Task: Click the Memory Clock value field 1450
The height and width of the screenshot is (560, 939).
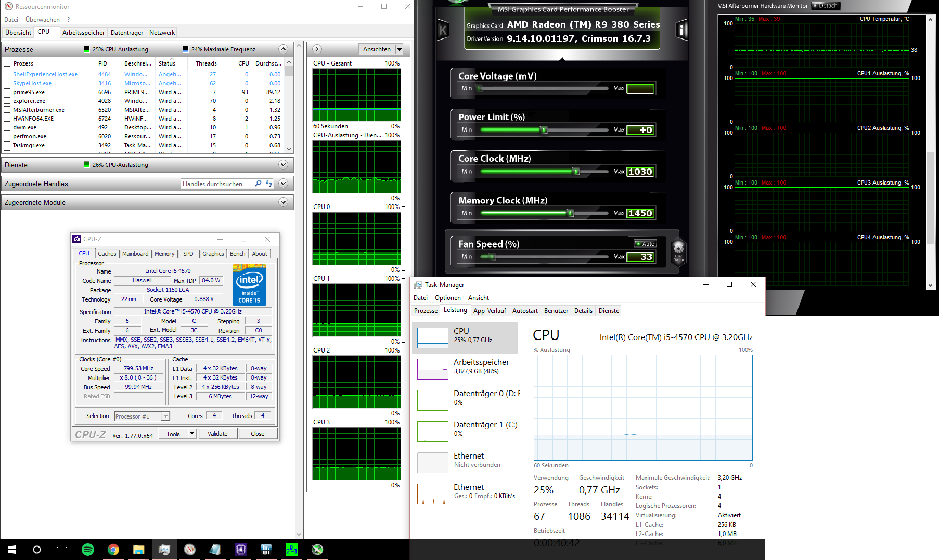Action: click(x=640, y=213)
